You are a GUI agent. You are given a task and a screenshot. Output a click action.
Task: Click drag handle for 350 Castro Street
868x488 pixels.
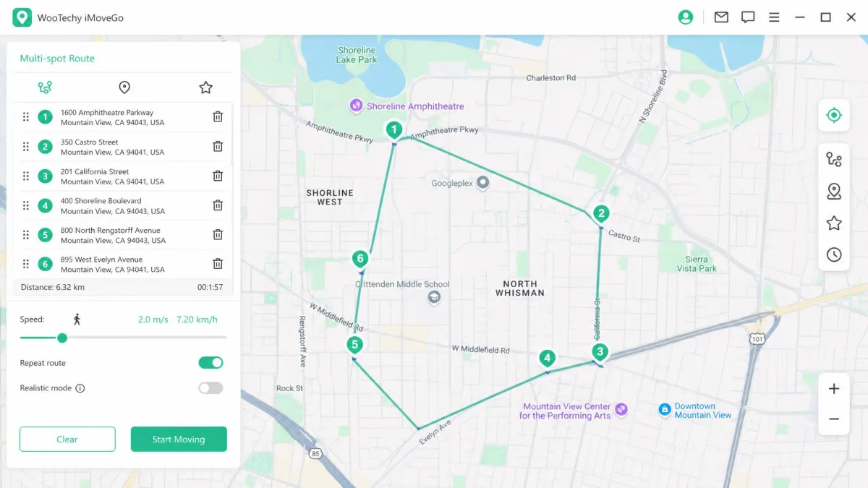(25, 147)
